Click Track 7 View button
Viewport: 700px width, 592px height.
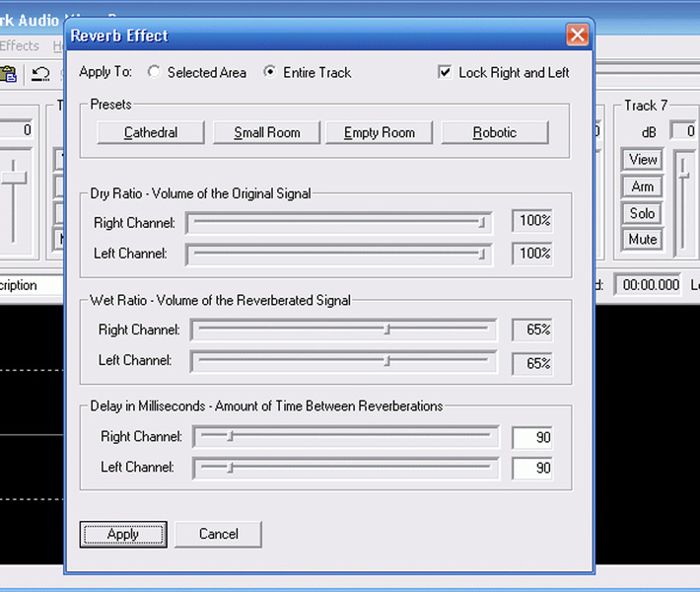click(x=643, y=160)
